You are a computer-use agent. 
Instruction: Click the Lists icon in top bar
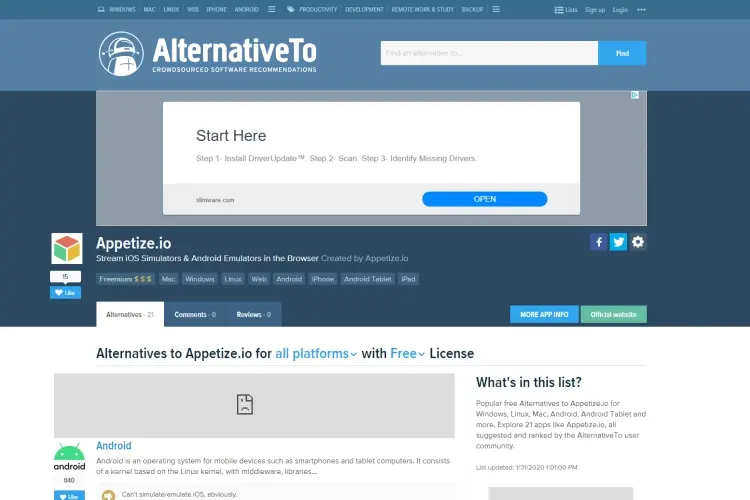(559, 10)
